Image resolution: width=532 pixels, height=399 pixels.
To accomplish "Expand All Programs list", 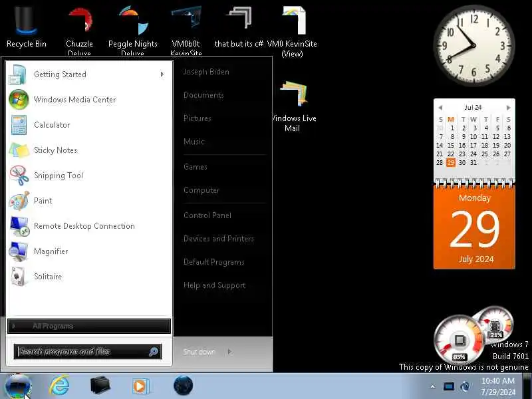I will point(89,326).
